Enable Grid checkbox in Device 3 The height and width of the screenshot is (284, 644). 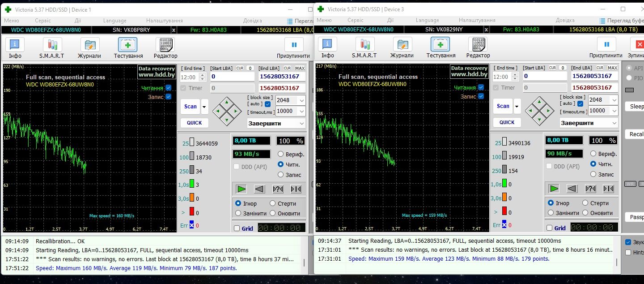coord(549,228)
